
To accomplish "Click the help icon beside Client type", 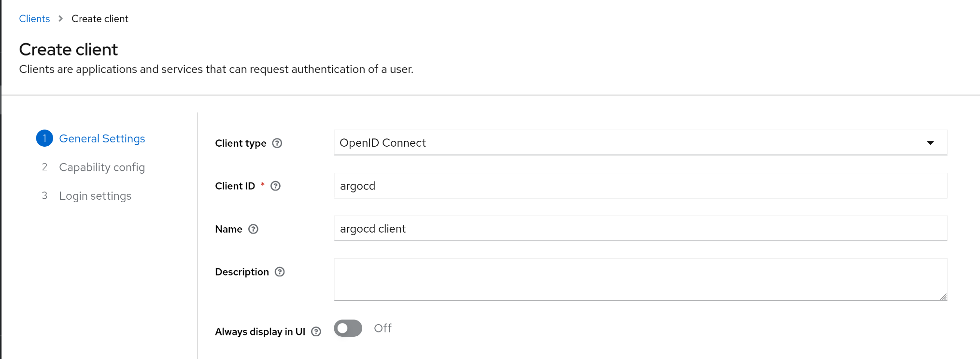I will 277,143.
